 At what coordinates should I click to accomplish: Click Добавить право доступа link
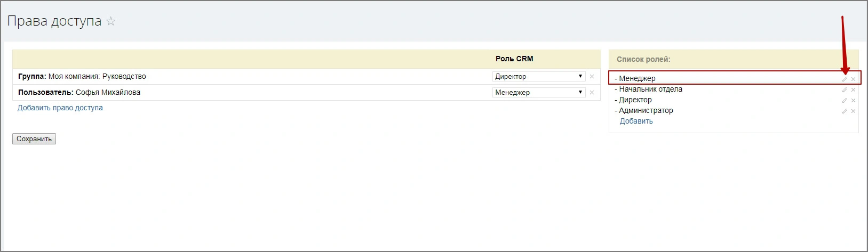tap(60, 108)
